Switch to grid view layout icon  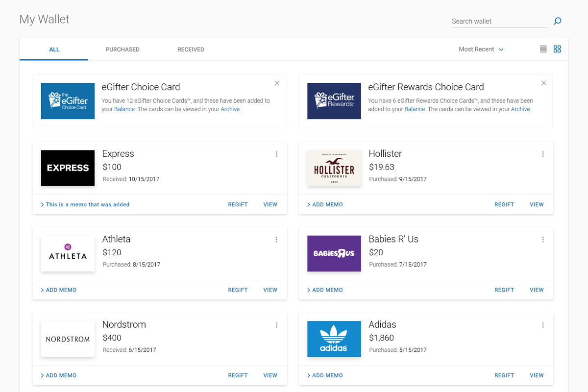click(557, 49)
